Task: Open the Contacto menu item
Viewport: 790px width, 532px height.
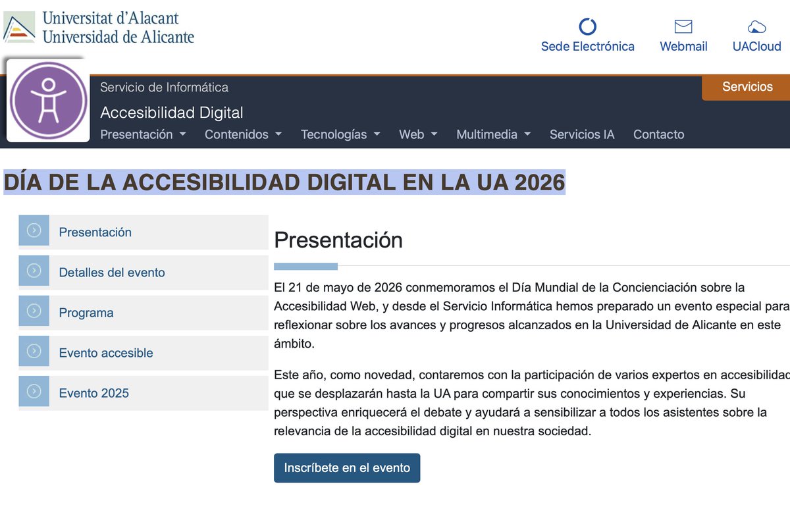Action: (658, 134)
